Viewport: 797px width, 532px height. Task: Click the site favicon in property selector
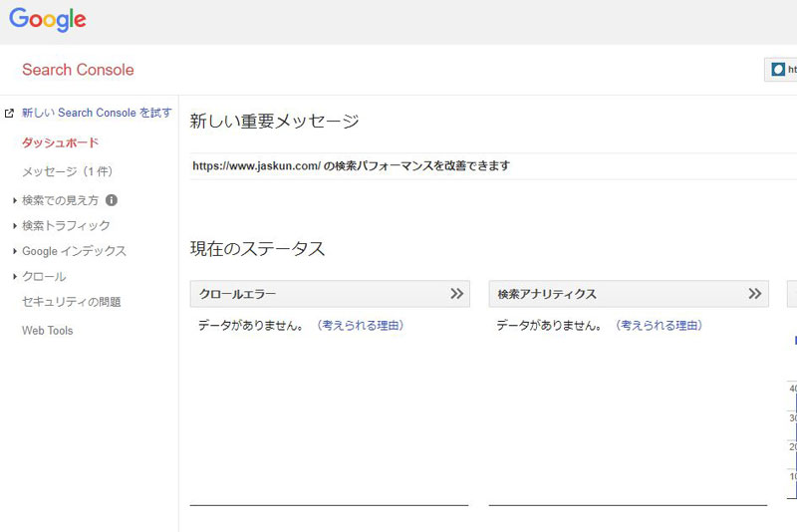[x=778, y=69]
